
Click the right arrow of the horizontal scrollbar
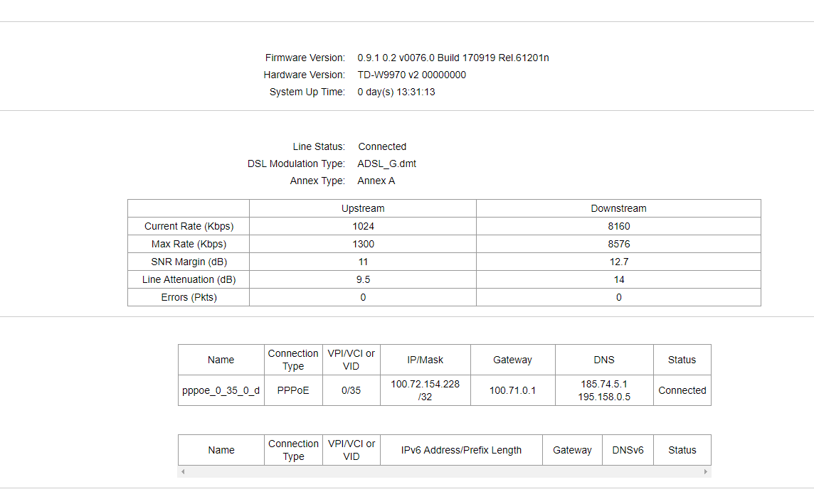[x=706, y=472]
